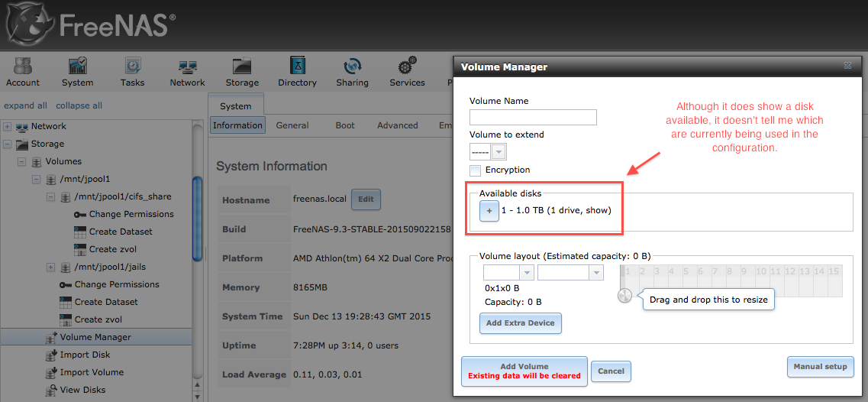The height and width of the screenshot is (402, 868).
Task: Open the Network toolbar icon
Action: [187, 72]
